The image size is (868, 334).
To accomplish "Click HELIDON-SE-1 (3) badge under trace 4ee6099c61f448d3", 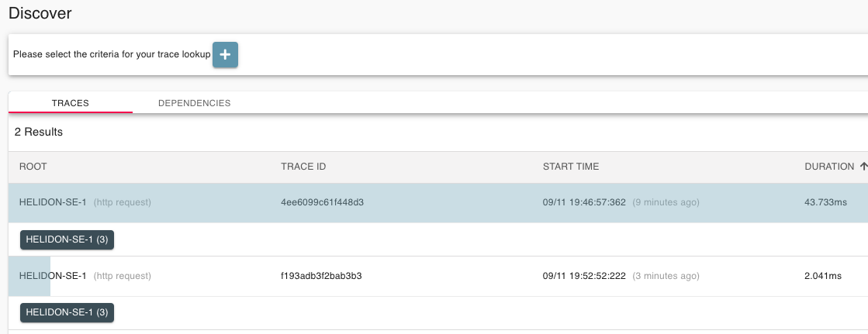I will [x=67, y=240].
